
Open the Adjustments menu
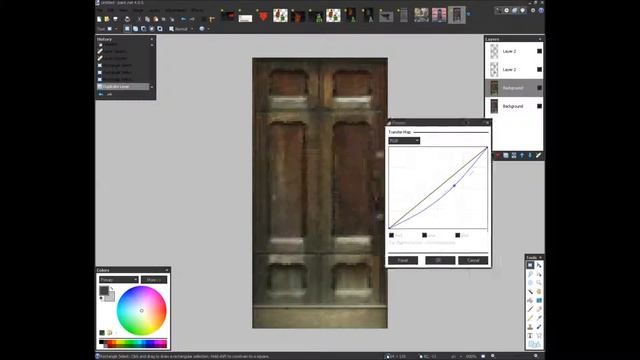176,10
